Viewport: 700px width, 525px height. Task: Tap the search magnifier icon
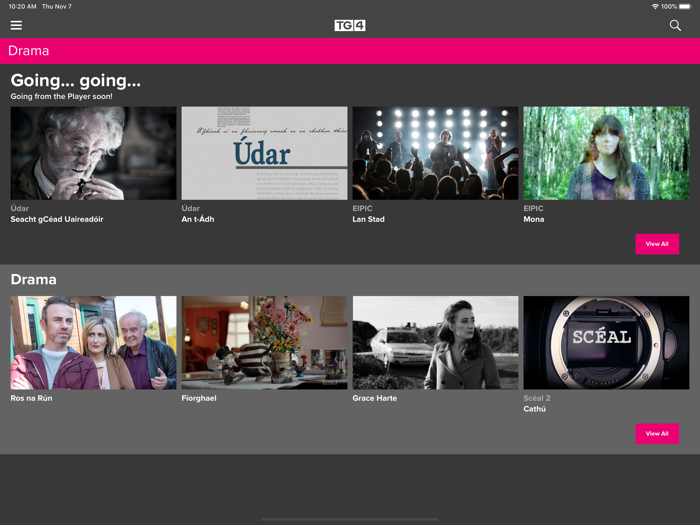(x=675, y=25)
